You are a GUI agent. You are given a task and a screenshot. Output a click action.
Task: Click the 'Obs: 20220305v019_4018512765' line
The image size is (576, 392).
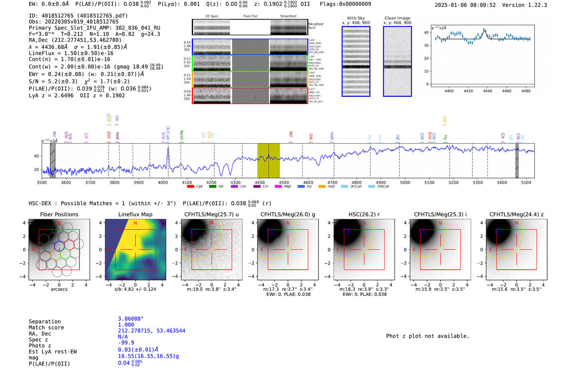(x=74, y=21)
